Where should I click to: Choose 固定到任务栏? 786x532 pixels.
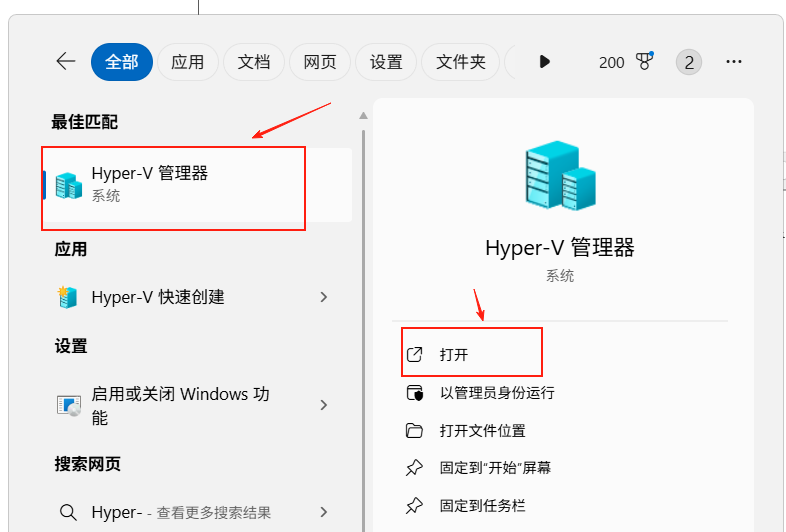[482, 505]
